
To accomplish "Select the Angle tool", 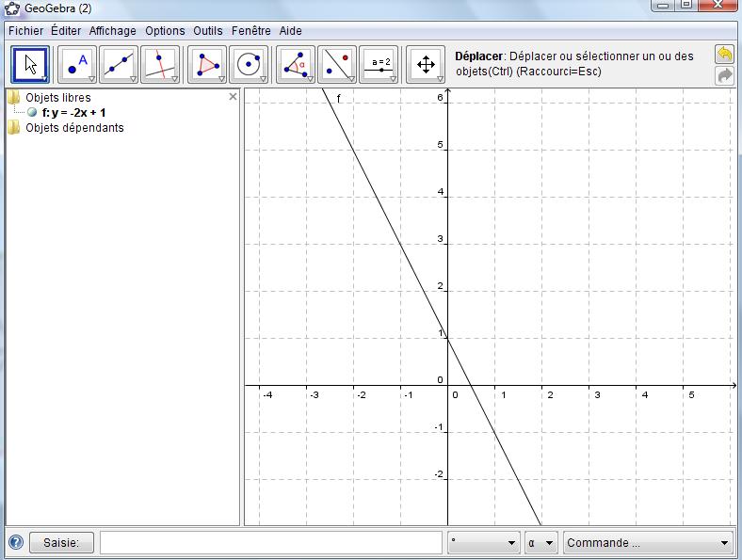I will [296, 65].
